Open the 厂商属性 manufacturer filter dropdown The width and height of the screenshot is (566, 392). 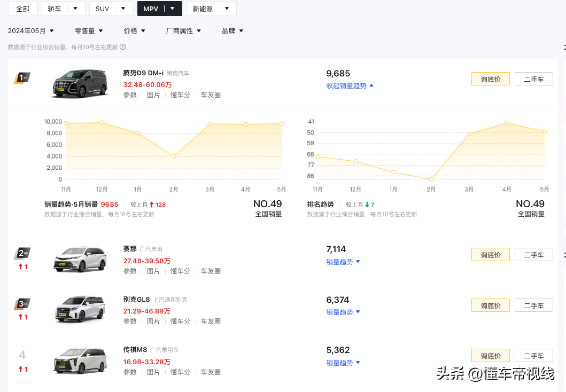coord(184,30)
